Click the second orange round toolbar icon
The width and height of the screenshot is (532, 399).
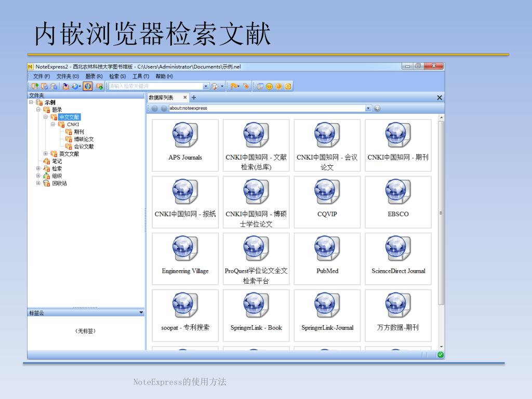pyautogui.click(x=278, y=87)
